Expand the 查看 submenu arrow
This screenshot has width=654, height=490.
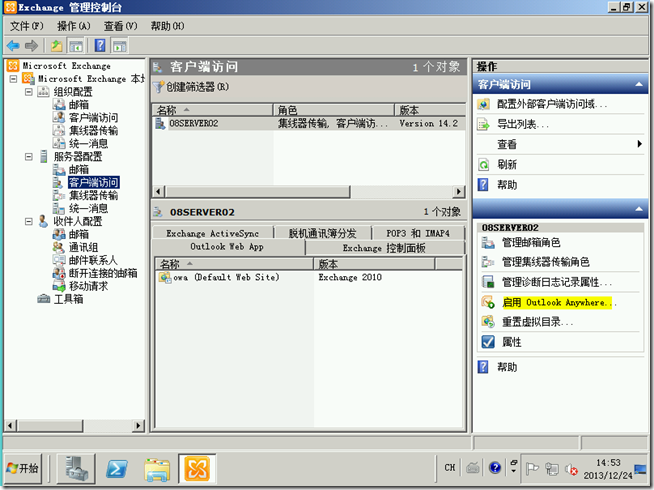coord(639,144)
